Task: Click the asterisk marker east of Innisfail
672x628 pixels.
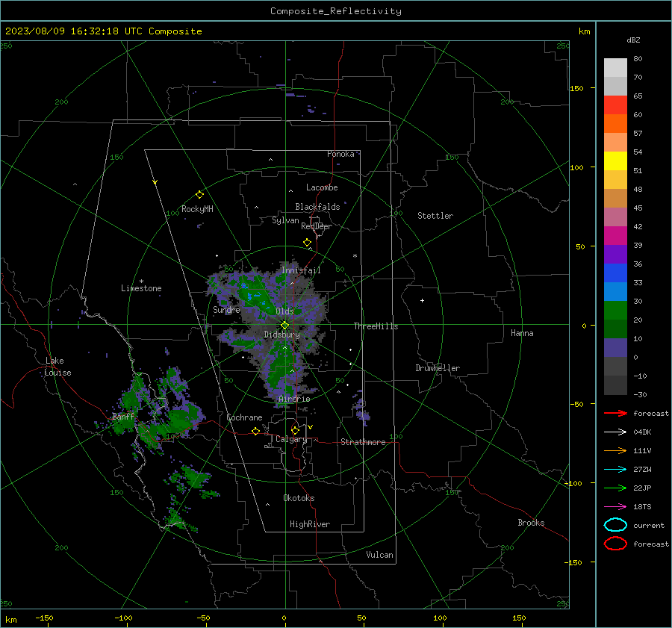Action: click(355, 256)
